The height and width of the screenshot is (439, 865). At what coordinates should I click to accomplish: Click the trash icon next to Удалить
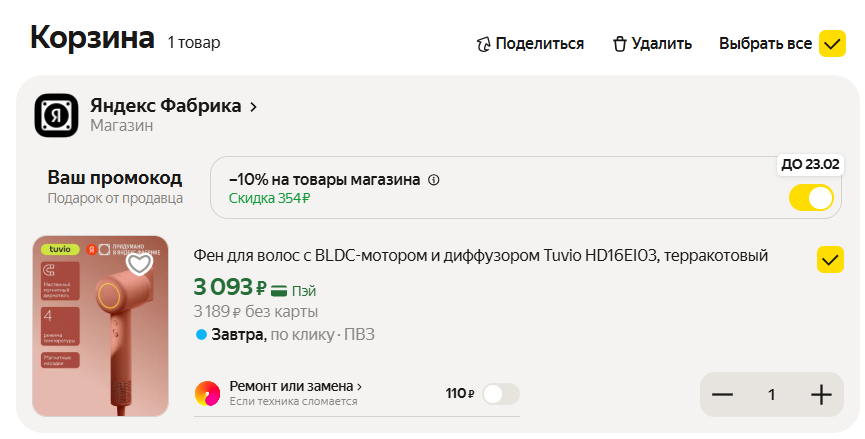pos(619,44)
